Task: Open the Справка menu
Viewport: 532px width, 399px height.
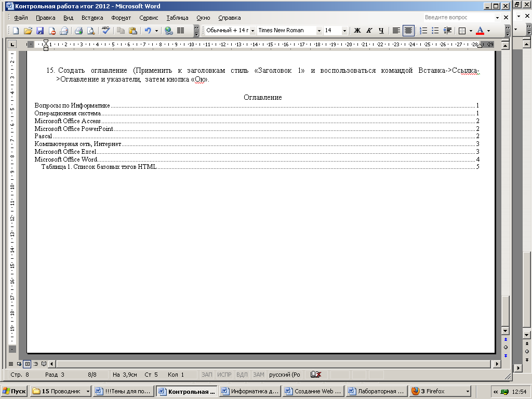Action: point(229,18)
